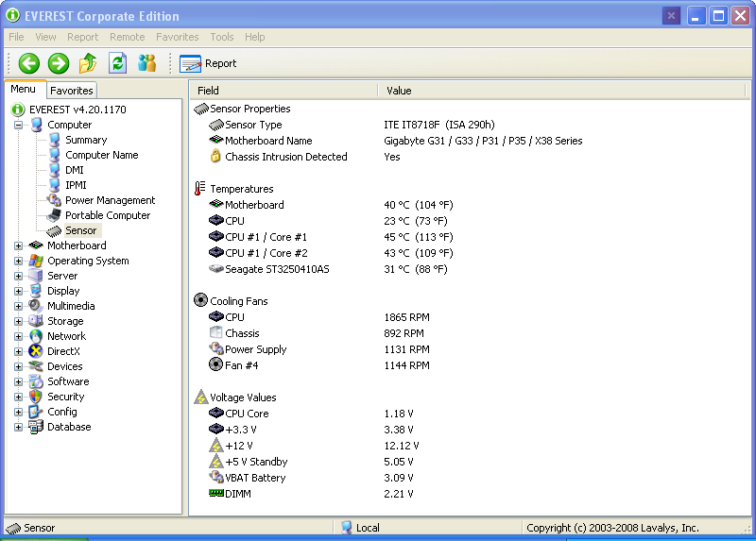
Task: Expand the Multimedia tree node
Action: tap(18, 307)
